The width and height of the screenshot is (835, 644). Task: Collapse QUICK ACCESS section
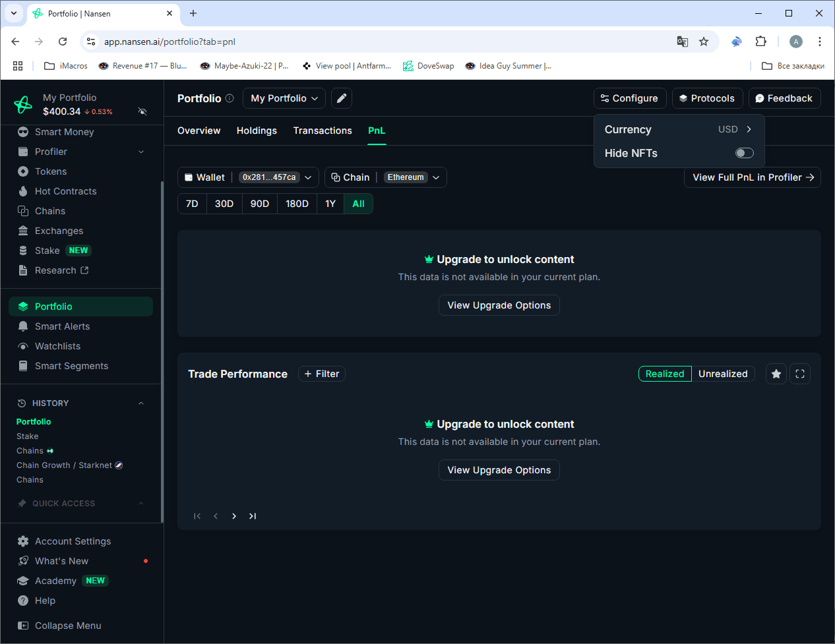point(141,504)
